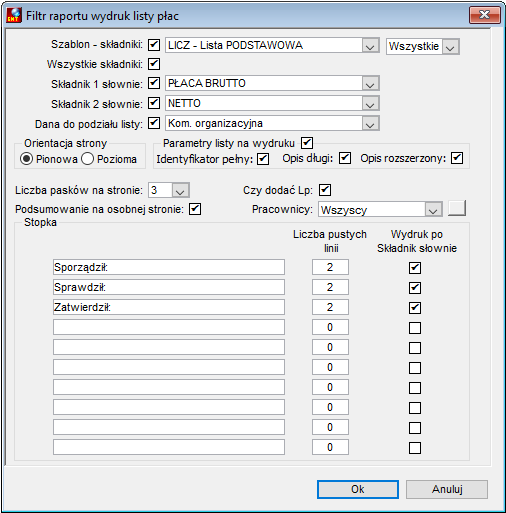Click the empty lines field for Sprawdził
Image resolution: width=506 pixels, height=513 pixels.
click(x=330, y=287)
